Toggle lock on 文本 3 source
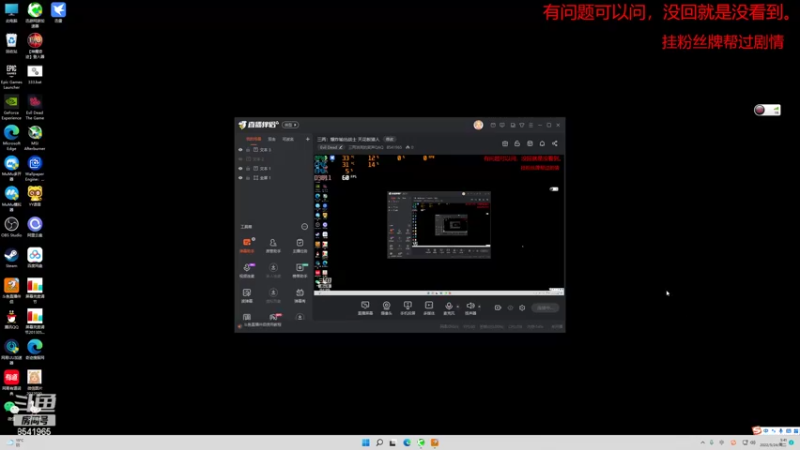This screenshot has width=800, height=450. coord(248,150)
